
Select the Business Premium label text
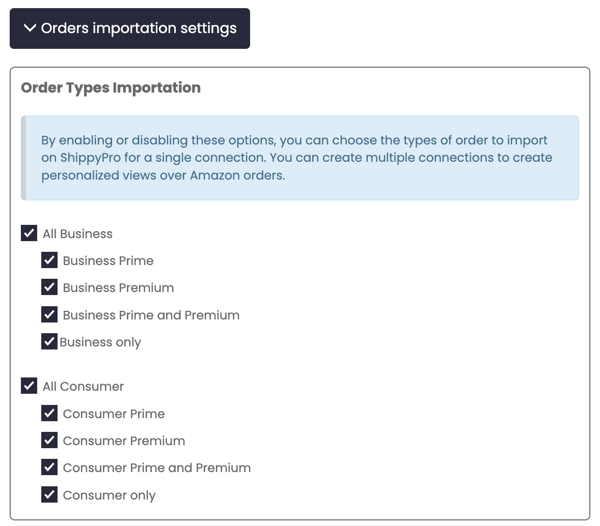(119, 288)
